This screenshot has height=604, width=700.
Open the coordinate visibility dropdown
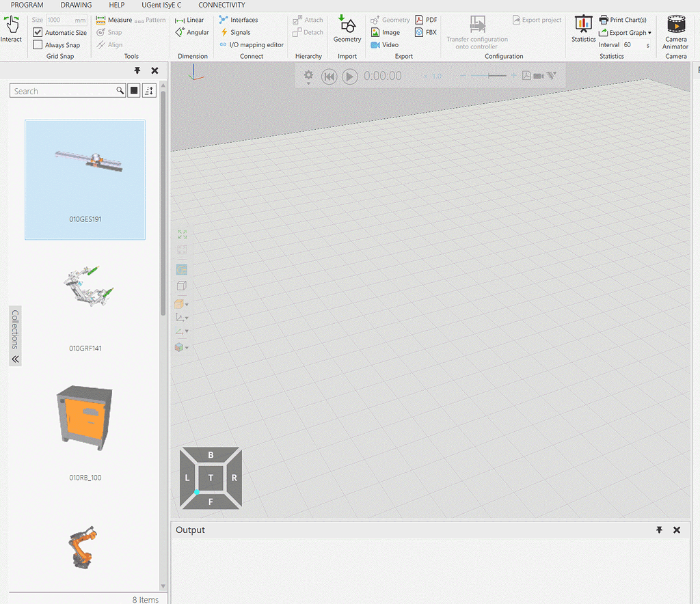coord(182,331)
